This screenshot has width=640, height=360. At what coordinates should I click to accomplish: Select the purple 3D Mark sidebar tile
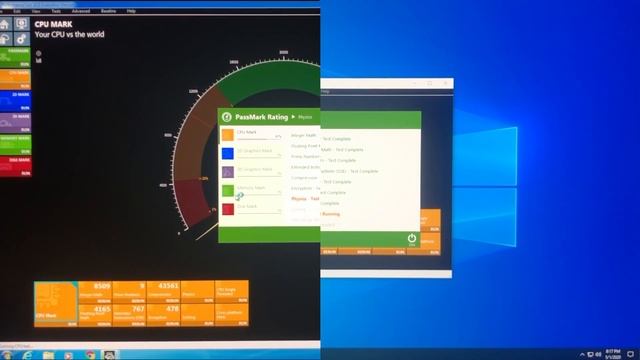pyautogui.click(x=15, y=123)
